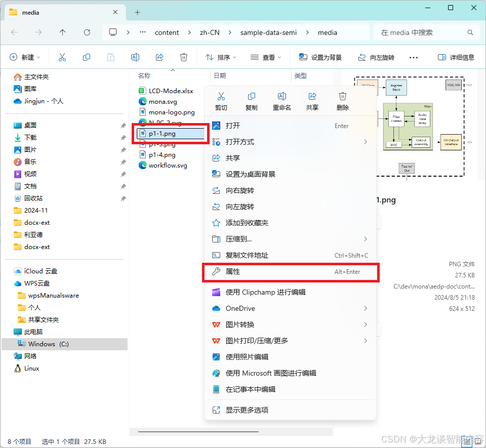Click the zh-CN breadcrumb segment
The image size is (486, 448).
[210, 32]
